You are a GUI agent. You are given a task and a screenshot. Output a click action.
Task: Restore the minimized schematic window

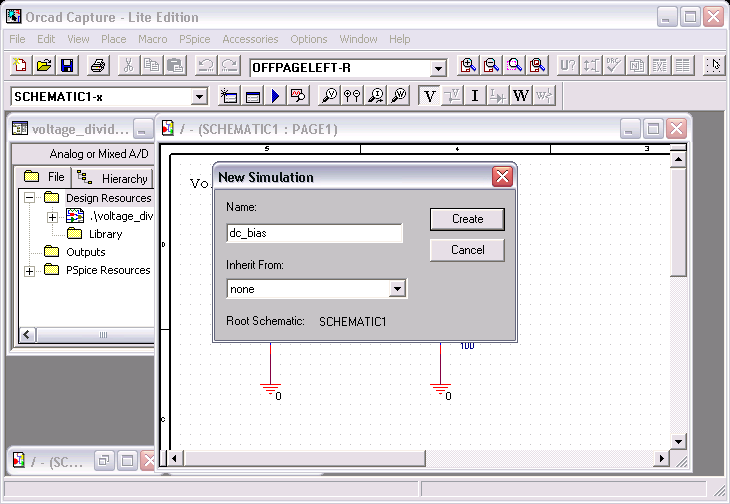click(103, 461)
